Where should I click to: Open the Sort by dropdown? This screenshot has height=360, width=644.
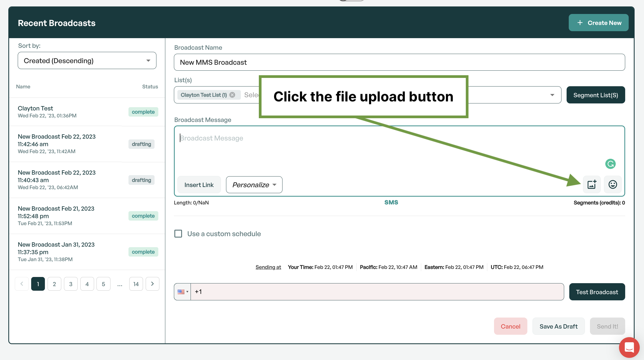coord(87,61)
